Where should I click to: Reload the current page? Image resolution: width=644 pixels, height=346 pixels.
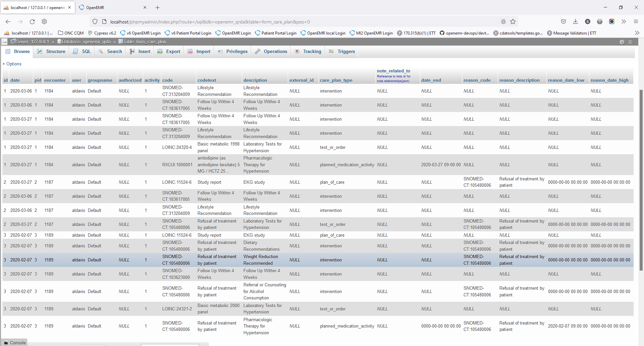[32, 21]
